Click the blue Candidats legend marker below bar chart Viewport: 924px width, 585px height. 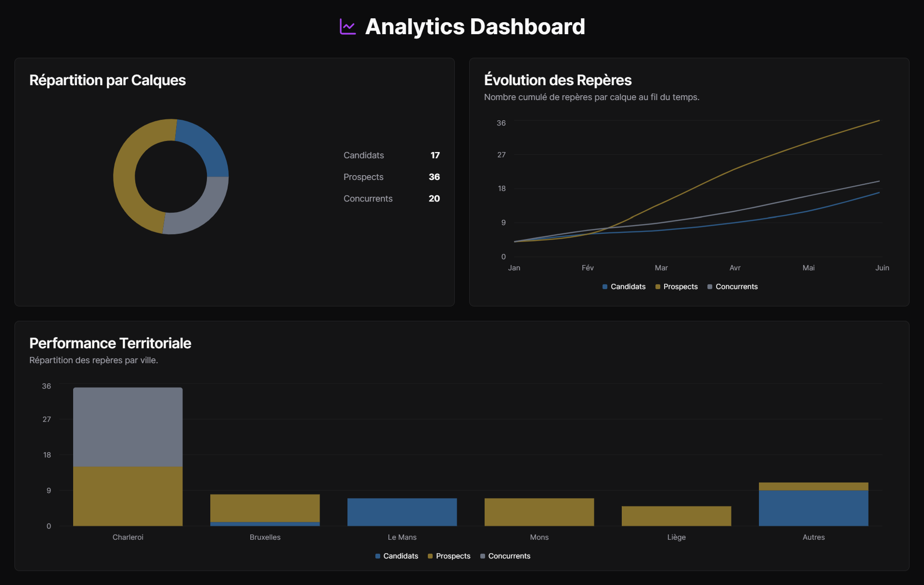point(377,556)
